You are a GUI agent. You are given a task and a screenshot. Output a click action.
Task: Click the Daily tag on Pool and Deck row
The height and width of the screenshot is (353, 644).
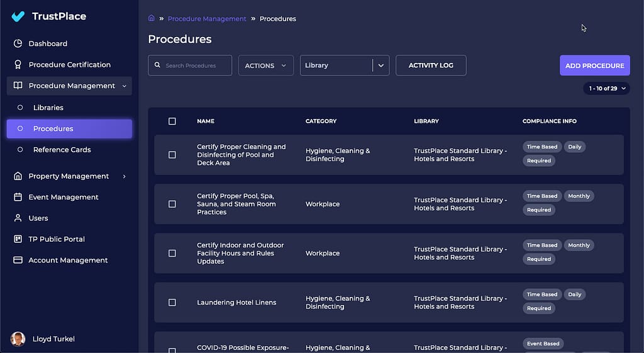click(x=575, y=147)
